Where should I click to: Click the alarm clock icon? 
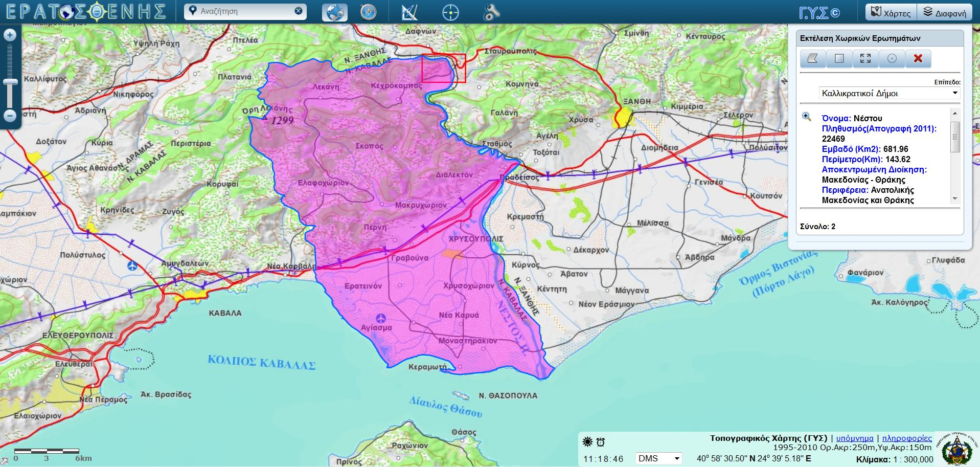click(x=601, y=442)
